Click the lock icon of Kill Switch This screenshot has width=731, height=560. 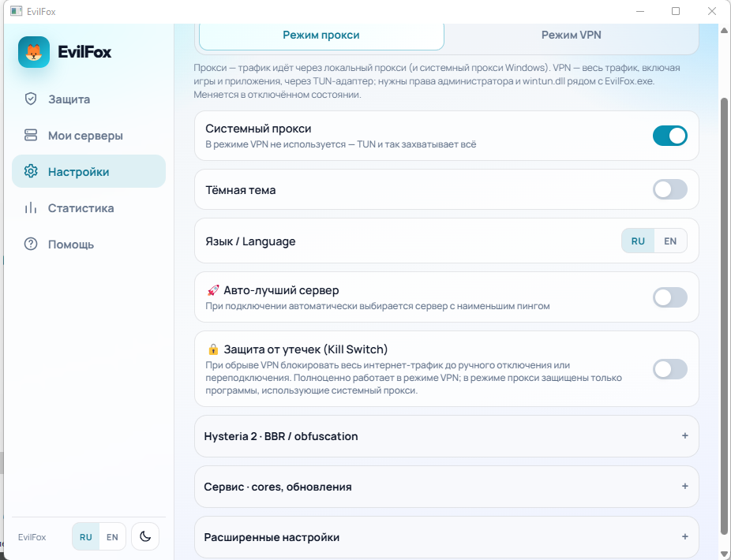click(213, 349)
